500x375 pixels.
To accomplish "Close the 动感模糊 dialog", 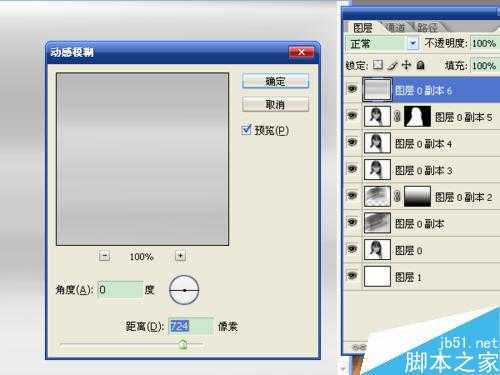I will coord(301,52).
